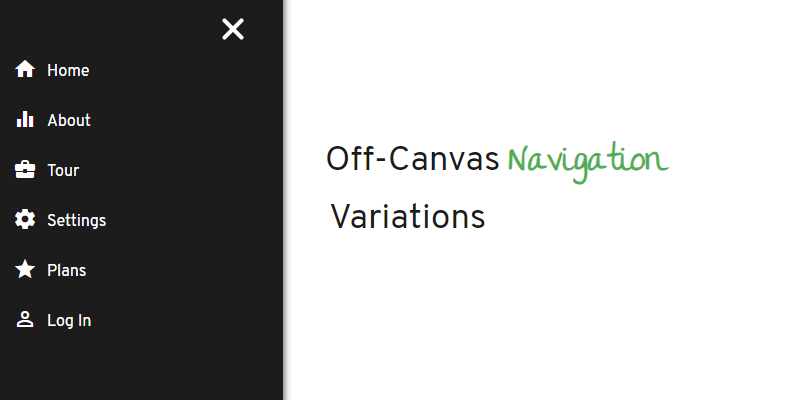
Task: Click empty dark sidebar area below Log In
Action: (140, 370)
